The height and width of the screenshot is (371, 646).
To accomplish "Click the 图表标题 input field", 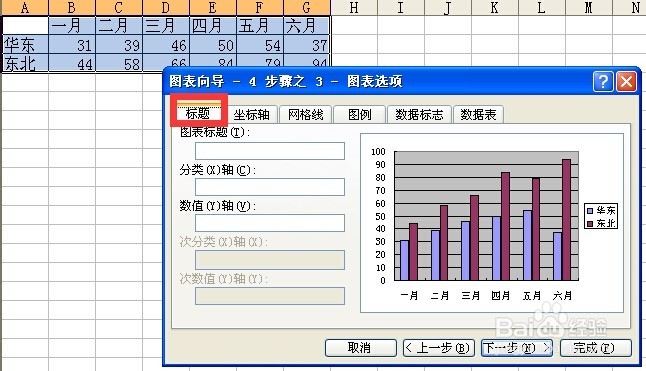I will pyautogui.click(x=270, y=151).
